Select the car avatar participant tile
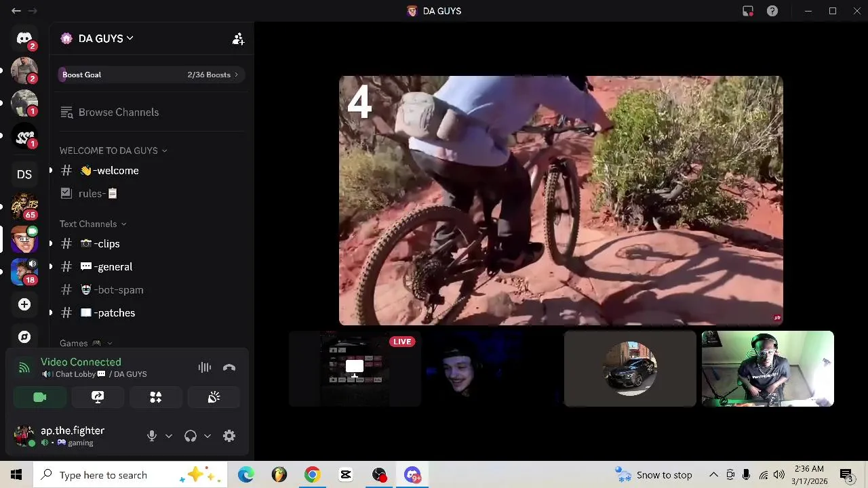This screenshot has height=488, width=868. coord(630,369)
